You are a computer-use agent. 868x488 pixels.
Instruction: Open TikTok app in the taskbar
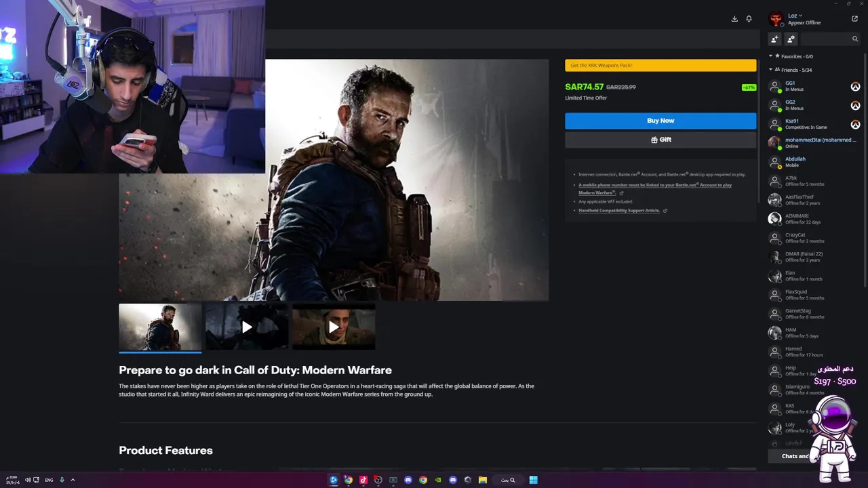click(363, 480)
